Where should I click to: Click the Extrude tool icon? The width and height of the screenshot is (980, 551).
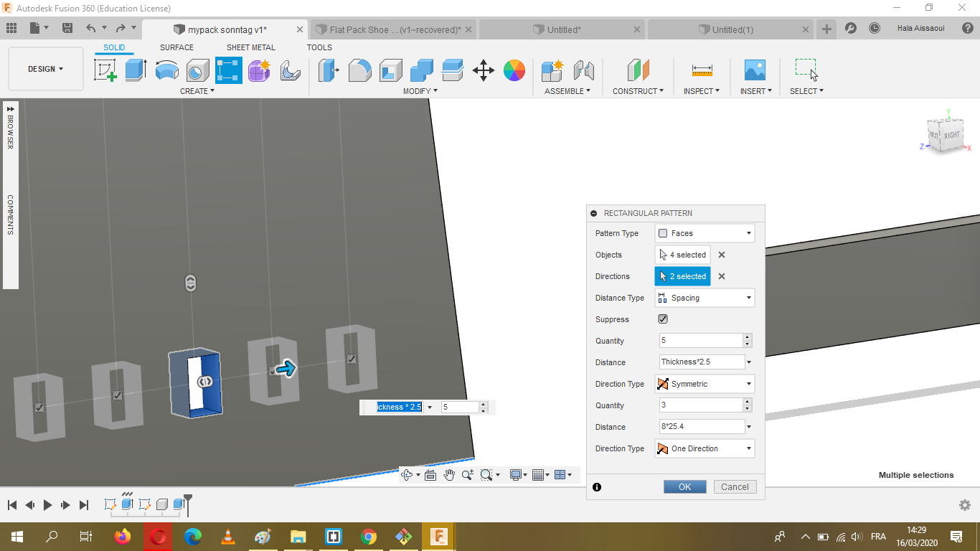(136, 70)
